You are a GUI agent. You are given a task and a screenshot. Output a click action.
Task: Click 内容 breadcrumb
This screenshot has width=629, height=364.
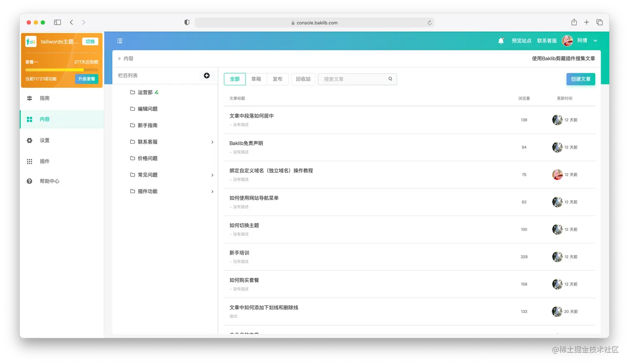pos(129,59)
